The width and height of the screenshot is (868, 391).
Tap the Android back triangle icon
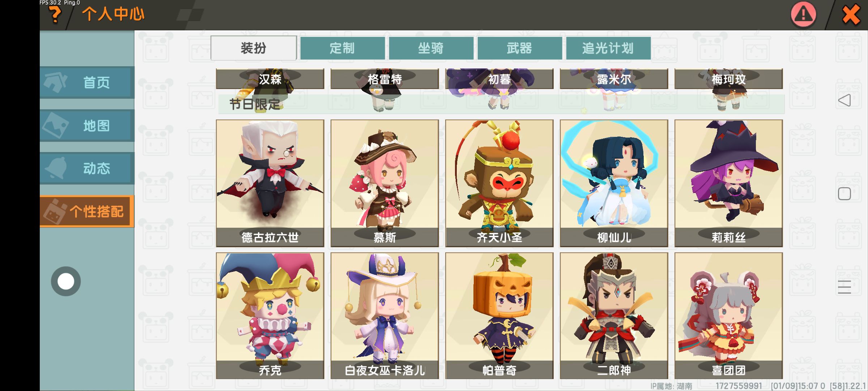pyautogui.click(x=844, y=100)
